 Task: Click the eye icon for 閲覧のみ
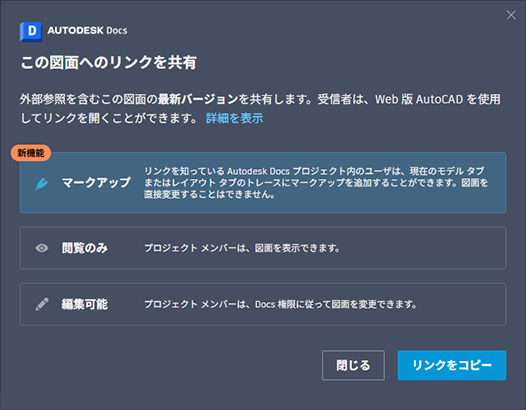[42, 248]
